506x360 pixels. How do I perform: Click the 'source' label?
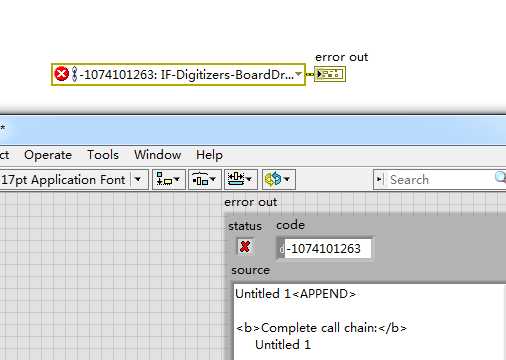250,270
